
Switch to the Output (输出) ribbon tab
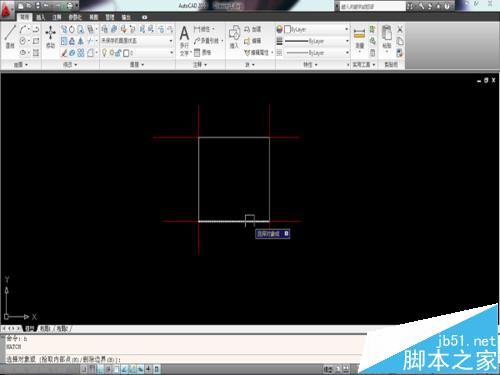click(126, 17)
